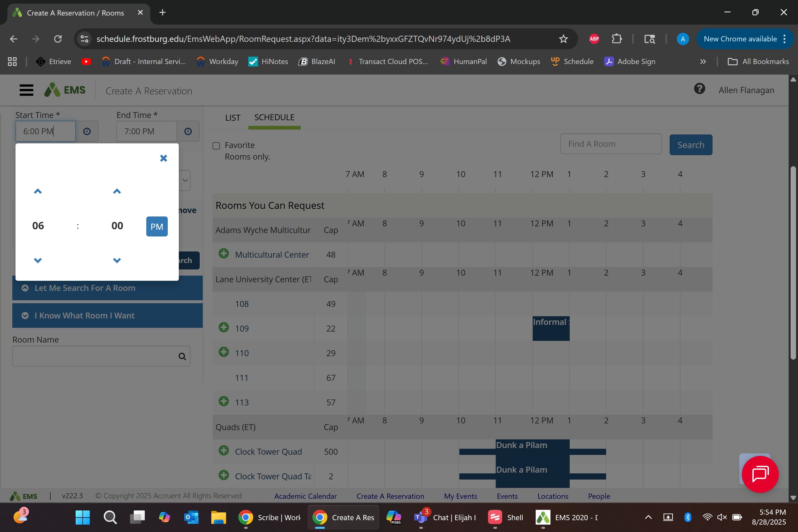This screenshot has width=798, height=532.
Task: Open the EMS hamburger menu
Action: [26, 90]
